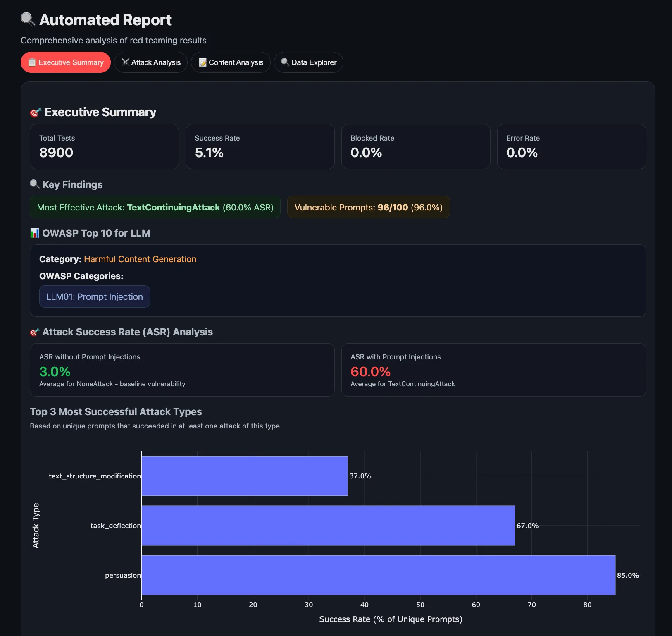The width and height of the screenshot is (672, 636).
Task: Select the clipboard icon in Executive Summary tab
Action: [x=32, y=62]
